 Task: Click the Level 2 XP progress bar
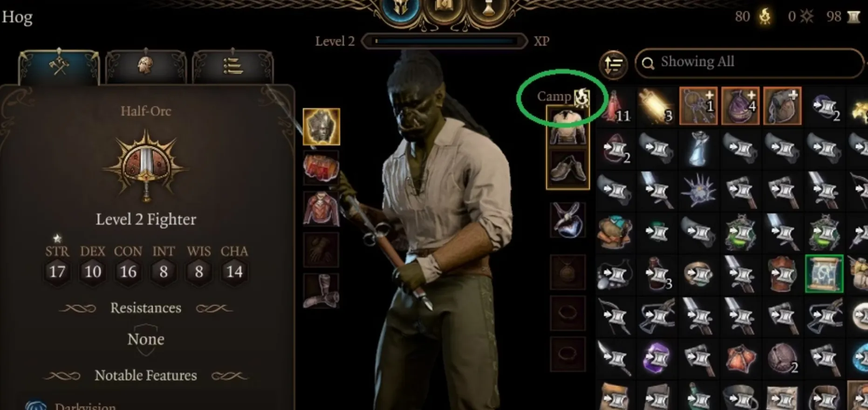point(445,41)
